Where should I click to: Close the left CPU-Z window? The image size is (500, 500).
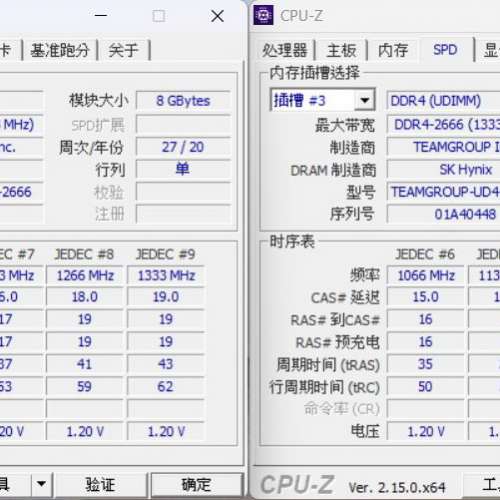point(217,16)
